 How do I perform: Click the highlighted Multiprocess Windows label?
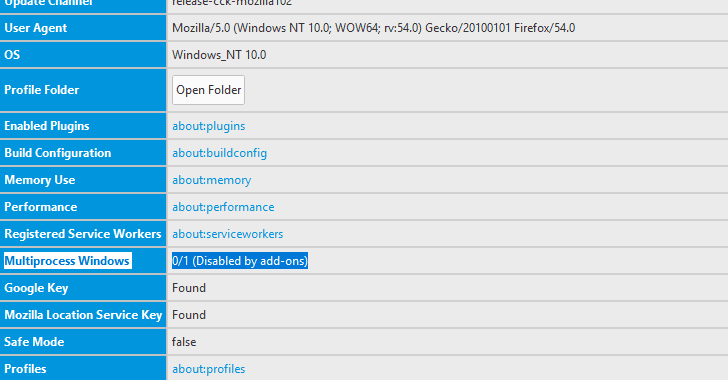67,261
